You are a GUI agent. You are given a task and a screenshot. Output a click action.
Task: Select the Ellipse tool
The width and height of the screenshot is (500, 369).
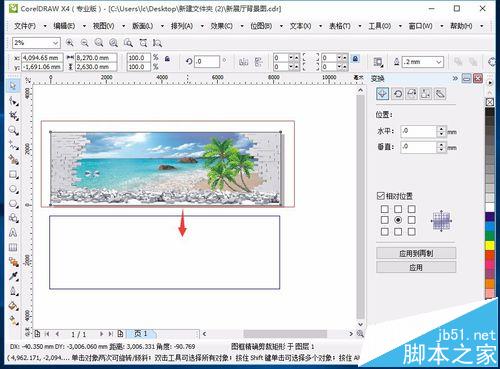pyautogui.click(x=13, y=189)
